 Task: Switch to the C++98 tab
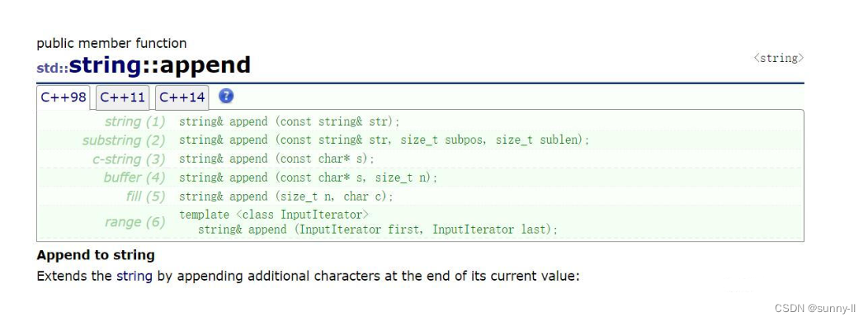(64, 97)
